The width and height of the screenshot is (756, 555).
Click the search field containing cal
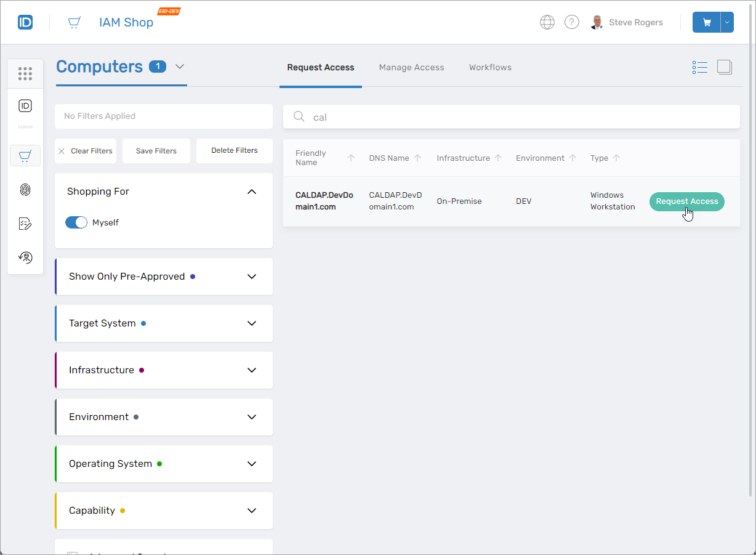coord(511,117)
